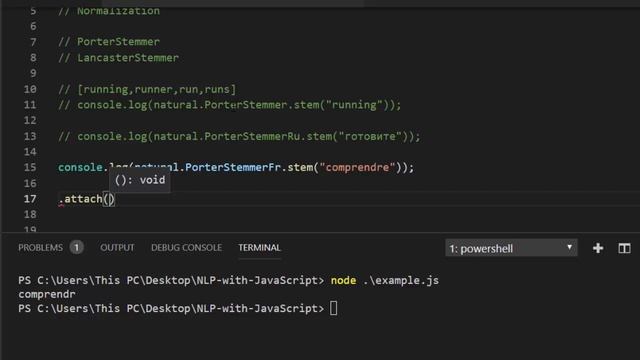640x360 pixels.
Task: Click line number 11 in the gutter
Action: (30, 105)
